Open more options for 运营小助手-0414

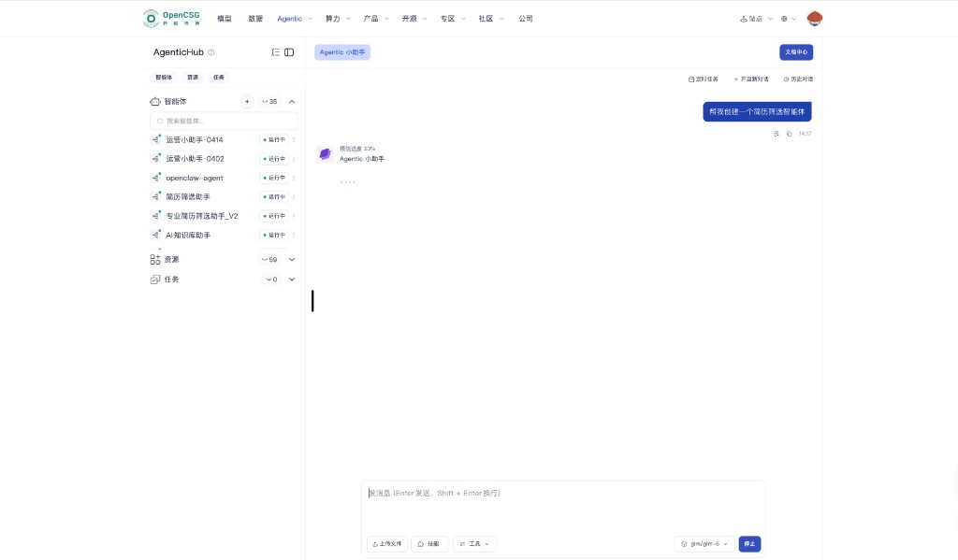(x=294, y=140)
